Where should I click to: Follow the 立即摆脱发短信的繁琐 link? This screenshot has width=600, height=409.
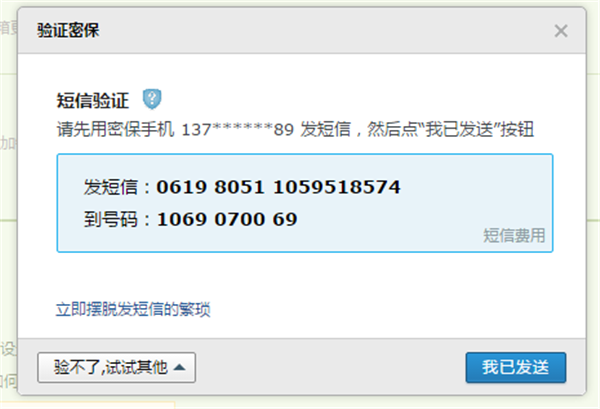click(x=133, y=309)
